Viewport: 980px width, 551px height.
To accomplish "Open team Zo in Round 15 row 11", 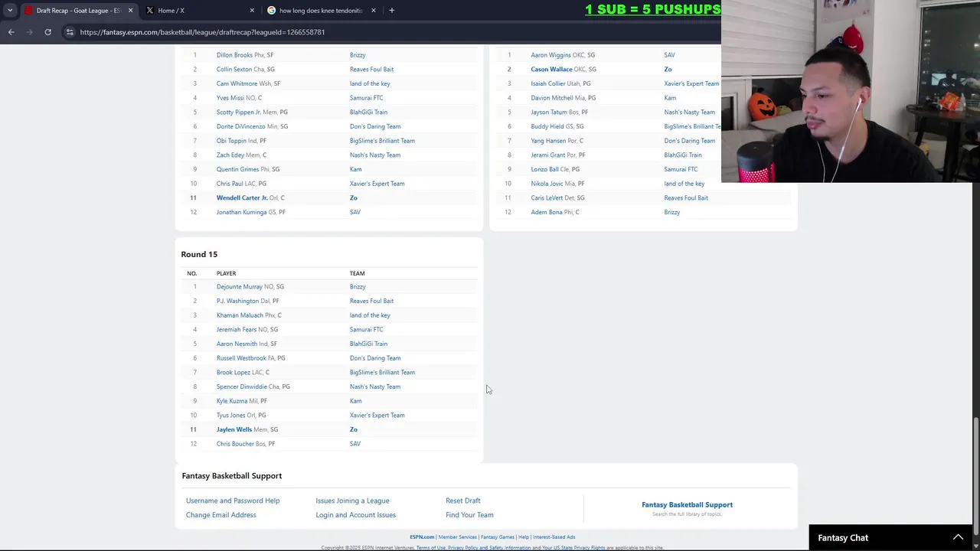I will coord(354,429).
